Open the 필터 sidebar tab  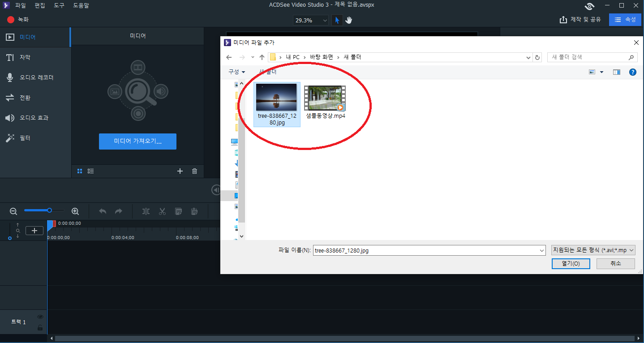coord(35,138)
